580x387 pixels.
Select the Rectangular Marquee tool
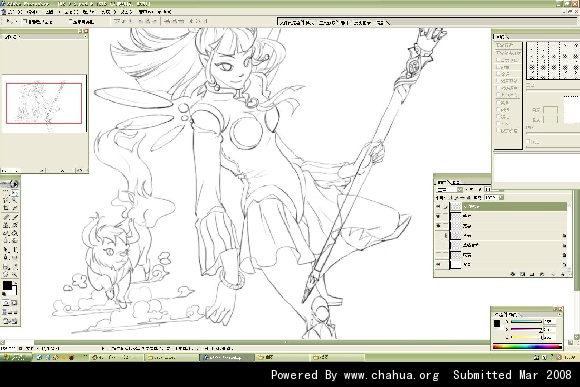click(6, 193)
